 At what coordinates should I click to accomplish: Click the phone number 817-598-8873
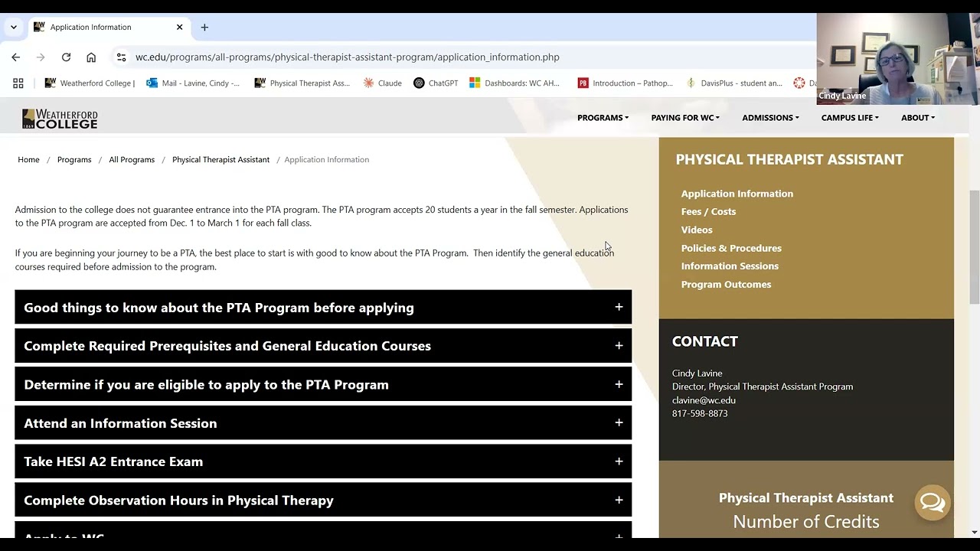(700, 414)
